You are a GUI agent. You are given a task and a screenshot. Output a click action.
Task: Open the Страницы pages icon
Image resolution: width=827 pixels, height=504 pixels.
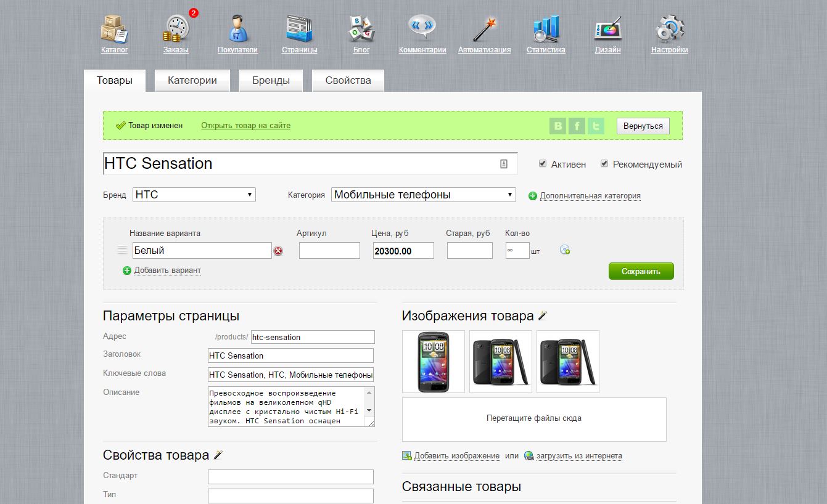(x=300, y=28)
